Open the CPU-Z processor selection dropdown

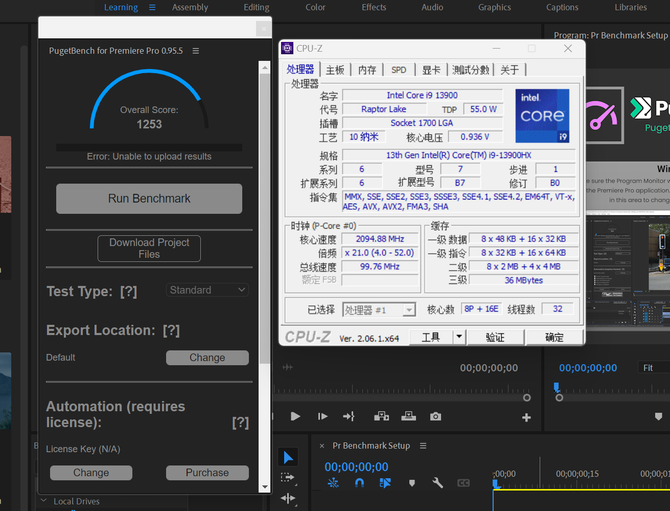[x=379, y=309]
